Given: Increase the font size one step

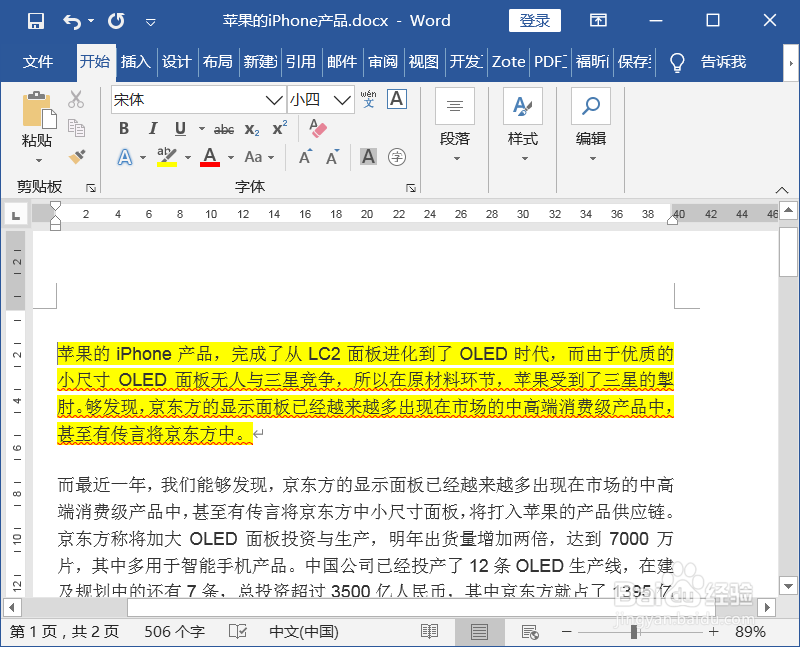Looking at the screenshot, I should (x=305, y=155).
